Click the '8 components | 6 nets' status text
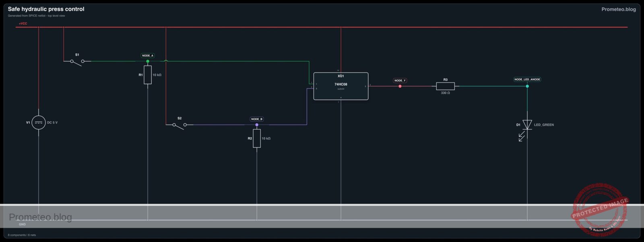Screen dimensions: 644x242 22,235
